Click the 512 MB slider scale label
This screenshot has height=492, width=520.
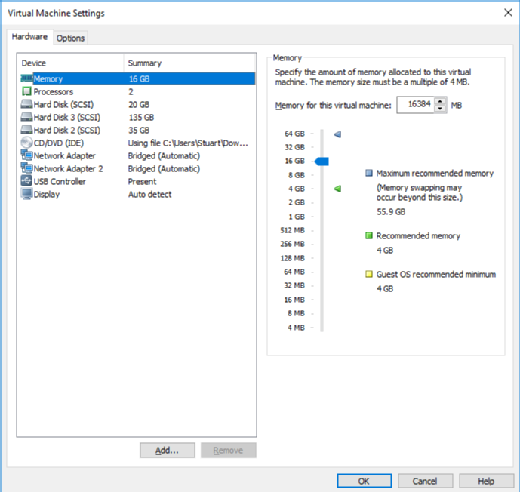pos(292,230)
